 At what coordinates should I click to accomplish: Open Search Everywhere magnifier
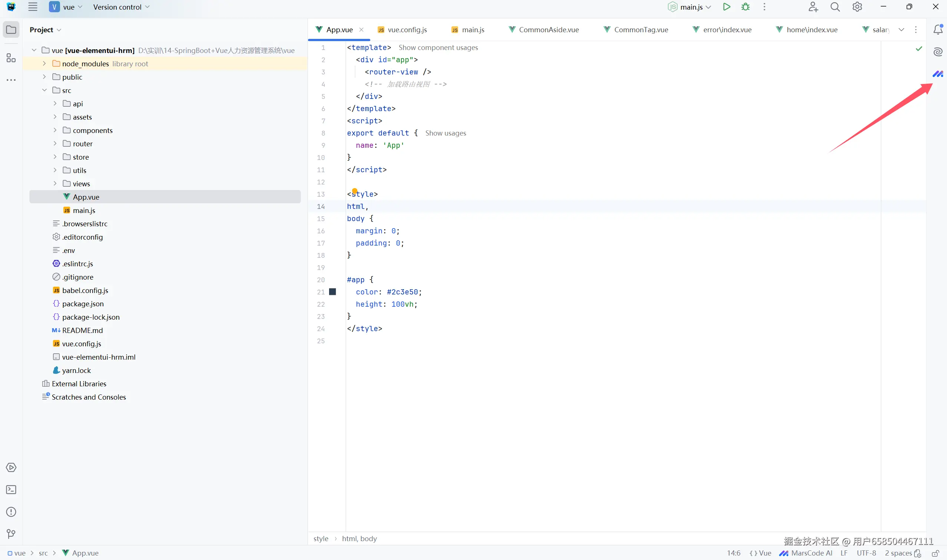pyautogui.click(x=835, y=7)
